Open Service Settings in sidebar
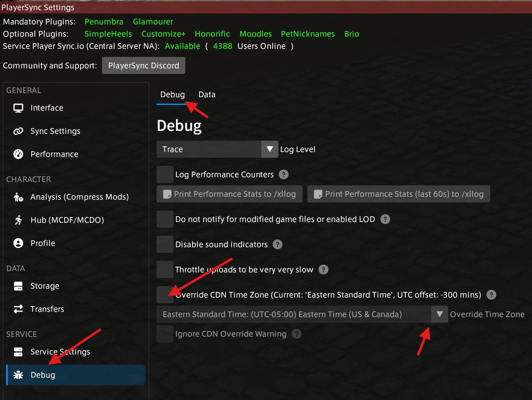This screenshot has height=400, width=532. (x=60, y=352)
